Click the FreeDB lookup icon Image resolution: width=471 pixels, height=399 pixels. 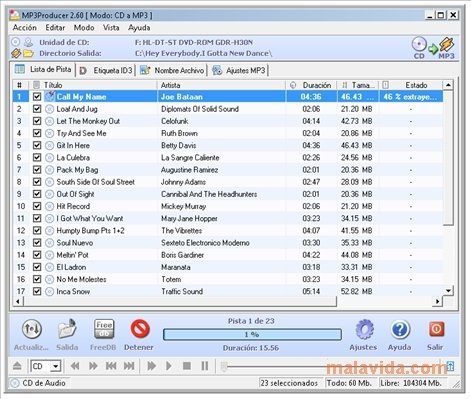pyautogui.click(x=104, y=329)
